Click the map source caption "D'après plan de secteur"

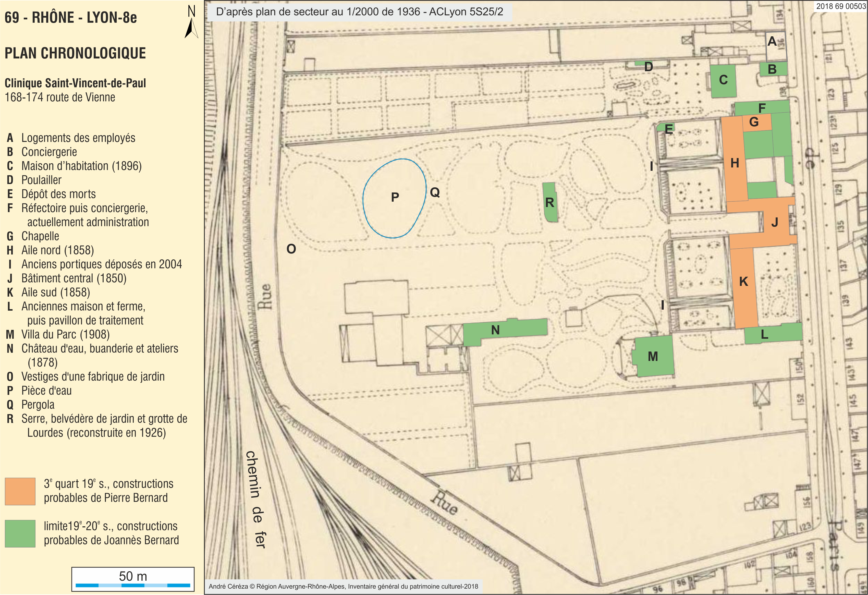[x=360, y=12]
